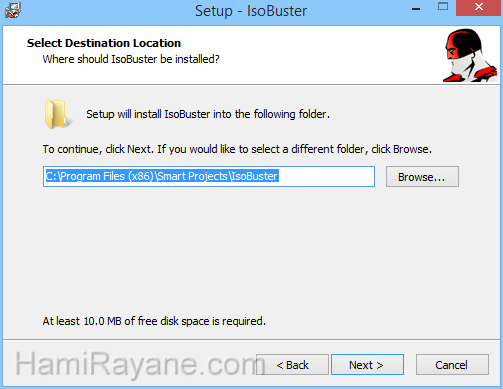Click the IsoBuster mascot logo

470,55
